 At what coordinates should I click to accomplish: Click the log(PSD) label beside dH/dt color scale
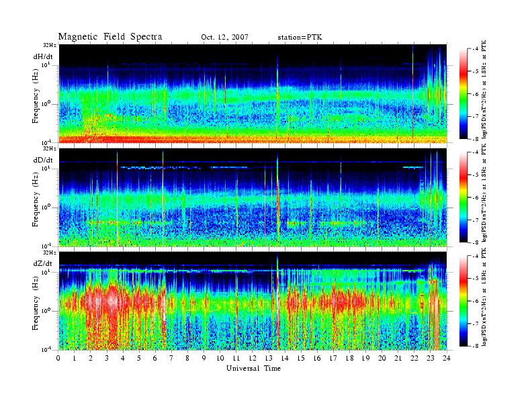[484, 89]
